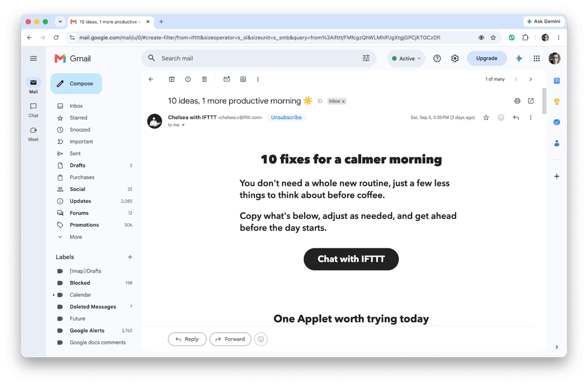This screenshot has width=588, height=385.
Task: Bookmark this page with the star icon
Action: click(493, 38)
